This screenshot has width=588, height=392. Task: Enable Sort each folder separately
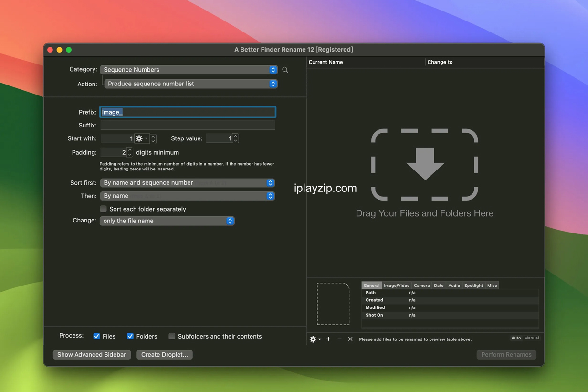pyautogui.click(x=103, y=209)
